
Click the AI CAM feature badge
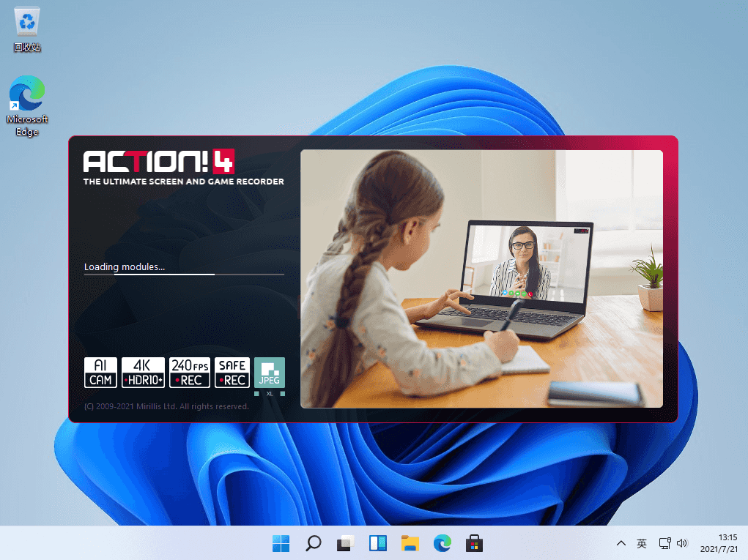[100, 372]
